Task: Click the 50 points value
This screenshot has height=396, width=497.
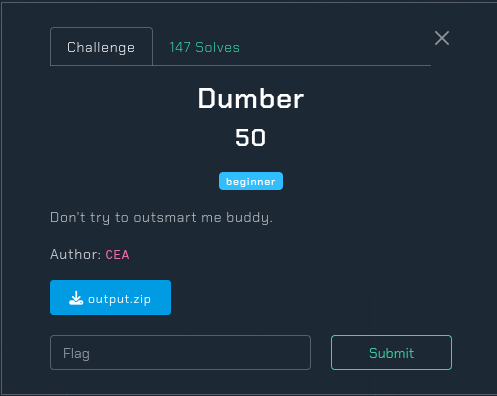Action: click(251, 138)
